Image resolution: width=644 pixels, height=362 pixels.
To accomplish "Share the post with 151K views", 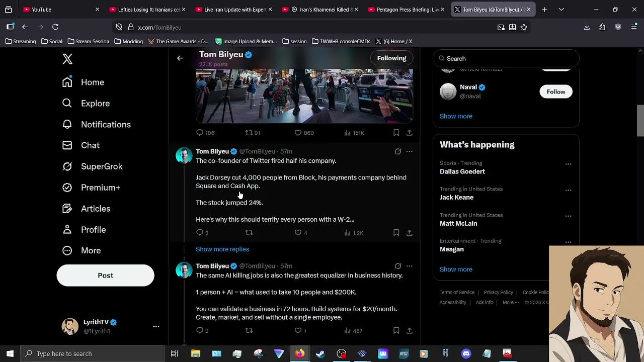I will click(410, 133).
